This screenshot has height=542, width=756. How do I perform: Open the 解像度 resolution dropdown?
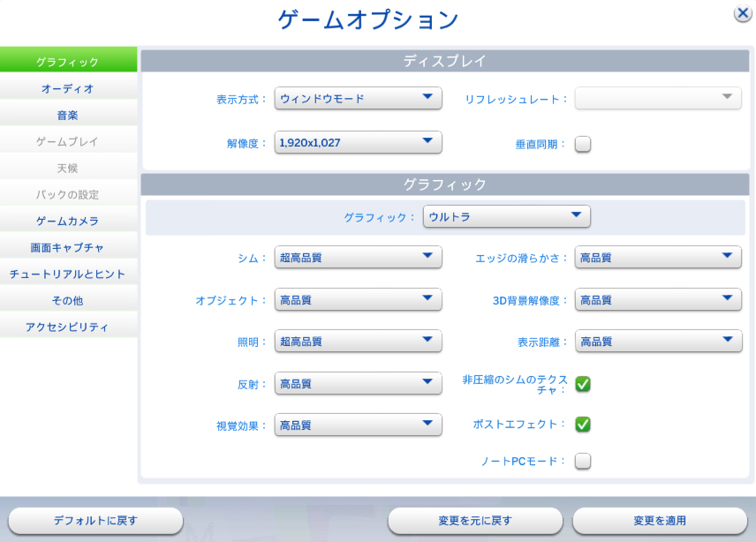[x=358, y=142]
